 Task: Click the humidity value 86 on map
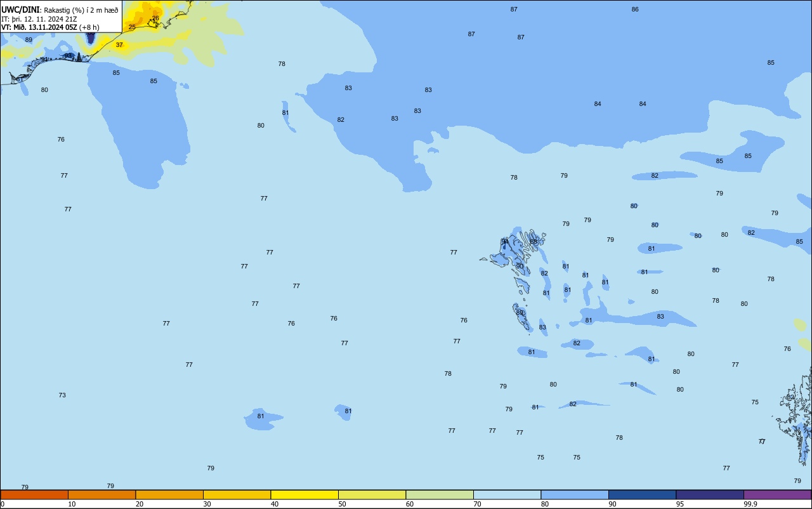[635, 10]
